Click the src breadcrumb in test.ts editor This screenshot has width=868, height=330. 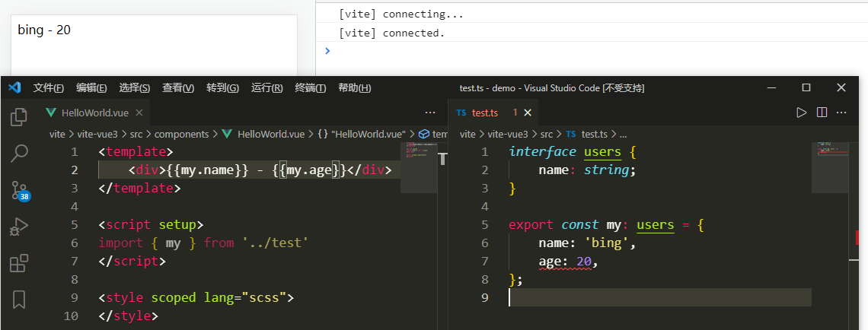point(547,134)
